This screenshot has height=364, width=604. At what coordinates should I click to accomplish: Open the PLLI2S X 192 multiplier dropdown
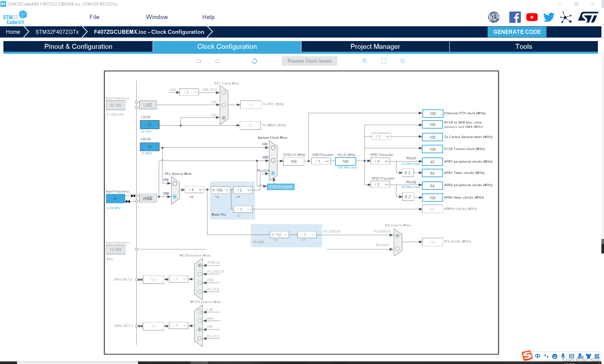(x=279, y=235)
